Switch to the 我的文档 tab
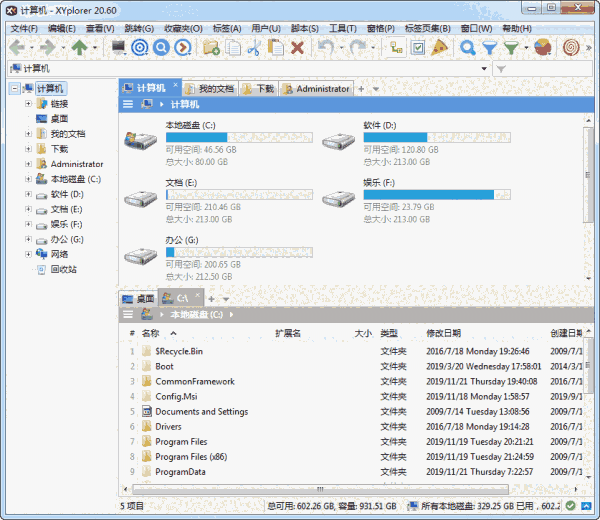This screenshot has height=520, width=600. coord(210,89)
